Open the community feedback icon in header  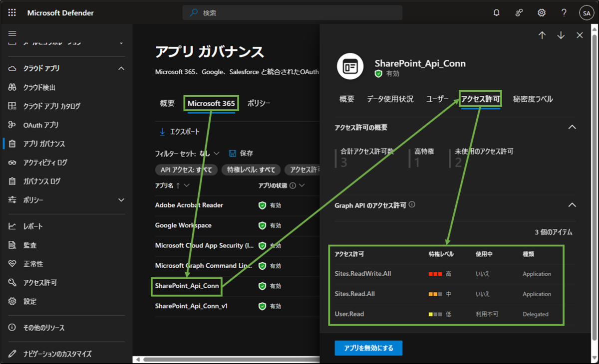(x=519, y=13)
